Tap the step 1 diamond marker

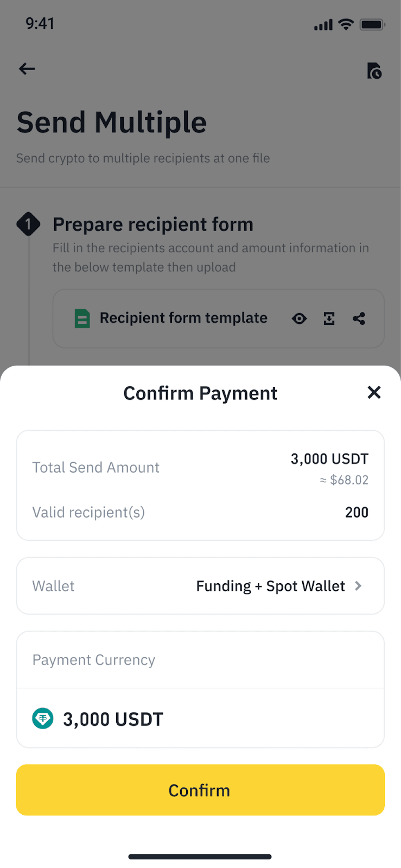28,224
